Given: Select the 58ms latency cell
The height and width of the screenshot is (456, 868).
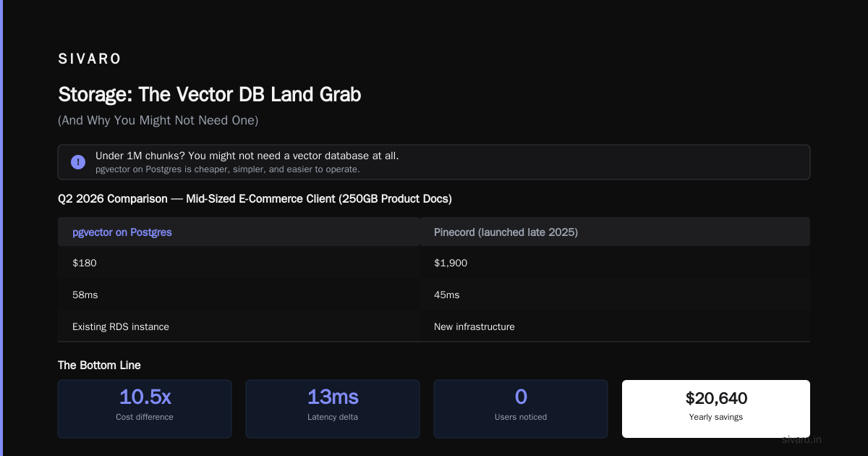Looking at the screenshot, I should tap(239, 295).
